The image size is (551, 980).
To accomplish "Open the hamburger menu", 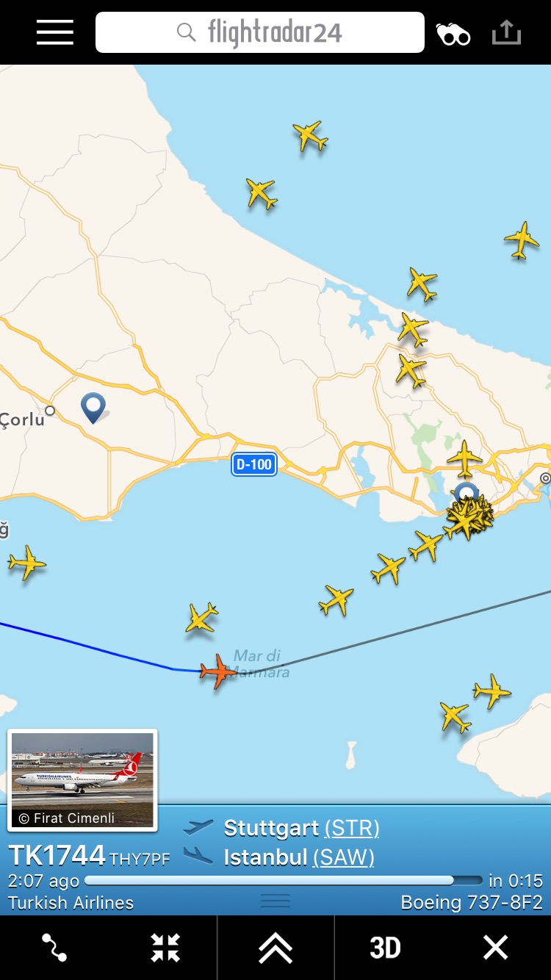I will coord(55,33).
